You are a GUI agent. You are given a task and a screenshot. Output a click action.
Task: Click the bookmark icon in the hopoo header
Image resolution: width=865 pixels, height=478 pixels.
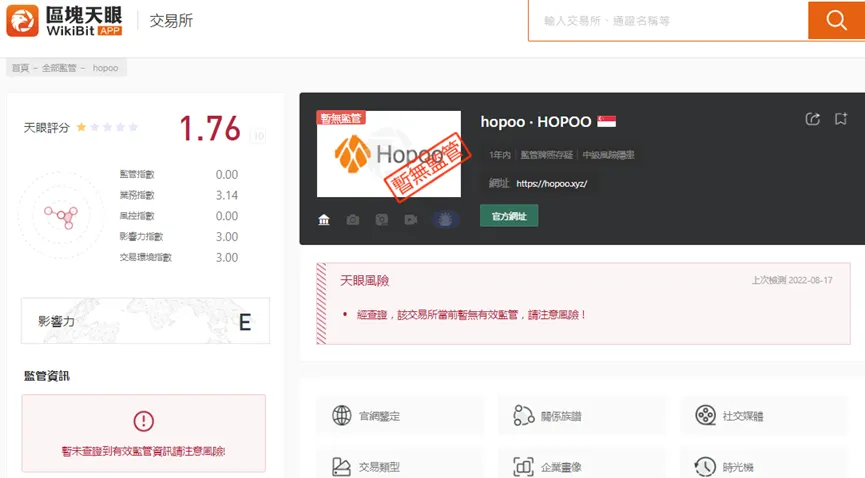[x=841, y=119]
